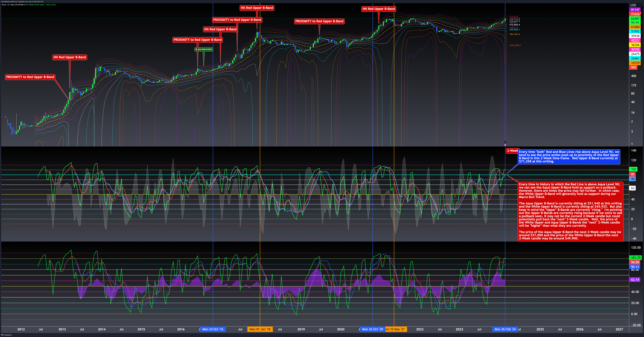Click the white ⇑73.5⇓42.4 band label
The image size is (644, 337).
point(515,25)
